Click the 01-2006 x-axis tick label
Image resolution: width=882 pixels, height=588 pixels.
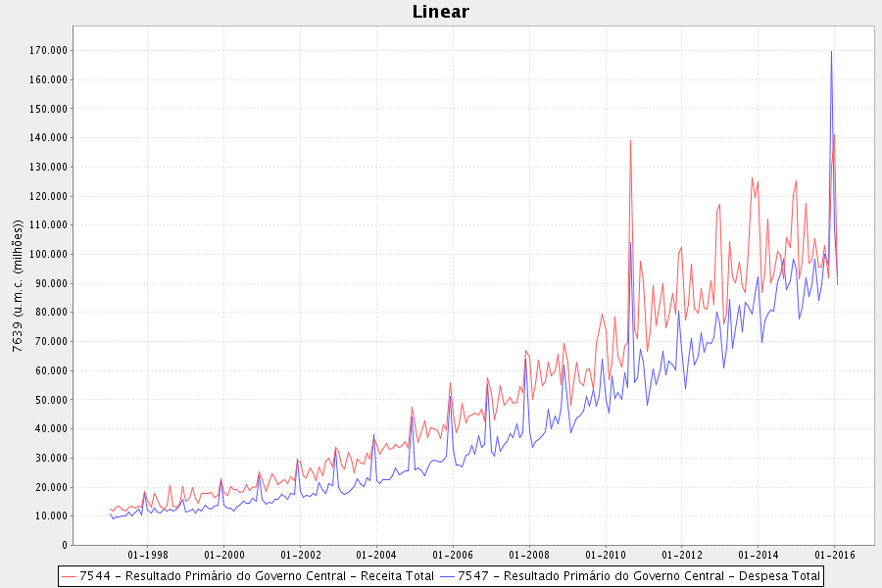[453, 555]
